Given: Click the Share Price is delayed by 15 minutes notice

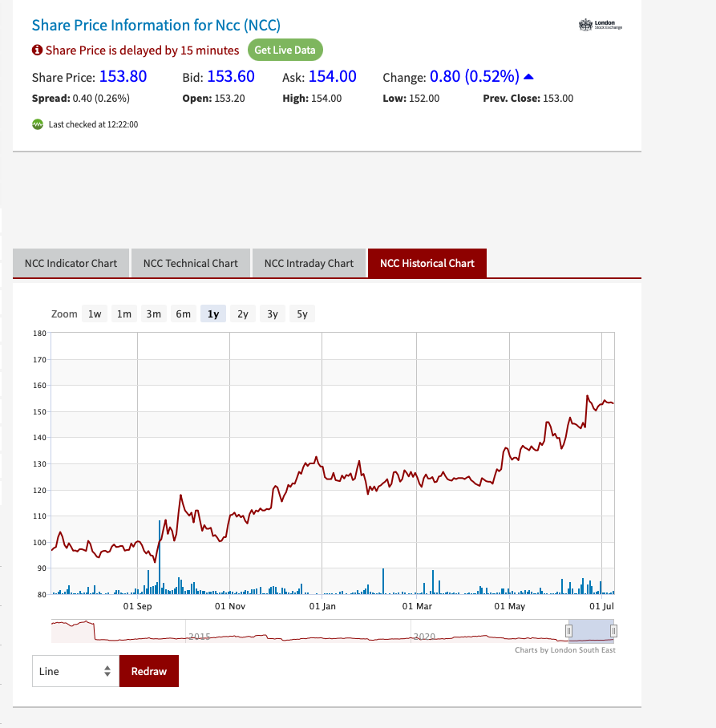Looking at the screenshot, I should tap(142, 51).
